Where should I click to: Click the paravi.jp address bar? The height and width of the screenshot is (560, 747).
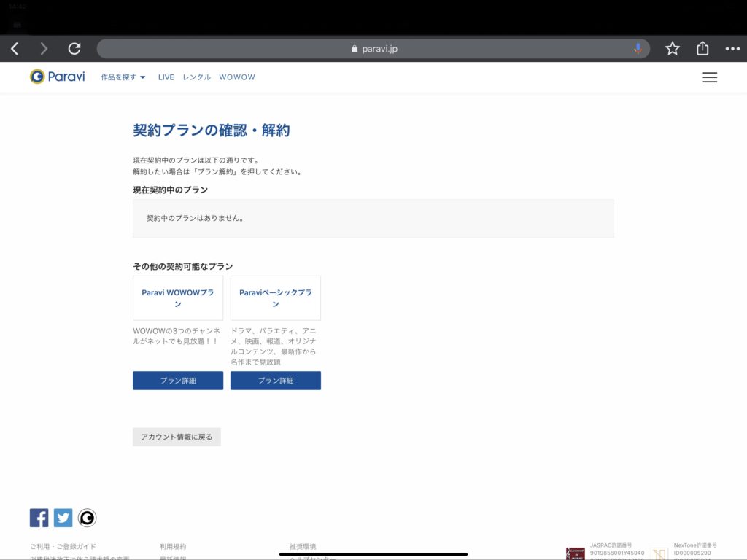click(x=373, y=49)
